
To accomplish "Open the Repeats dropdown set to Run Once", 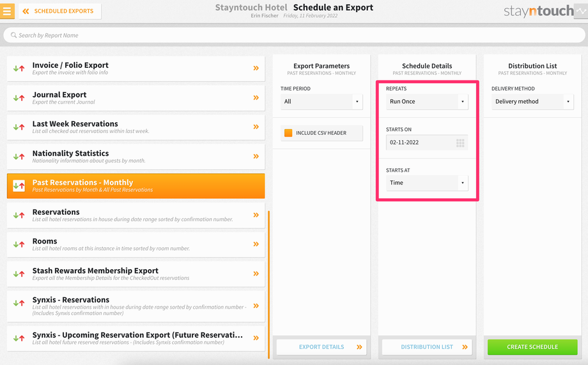I will [427, 102].
